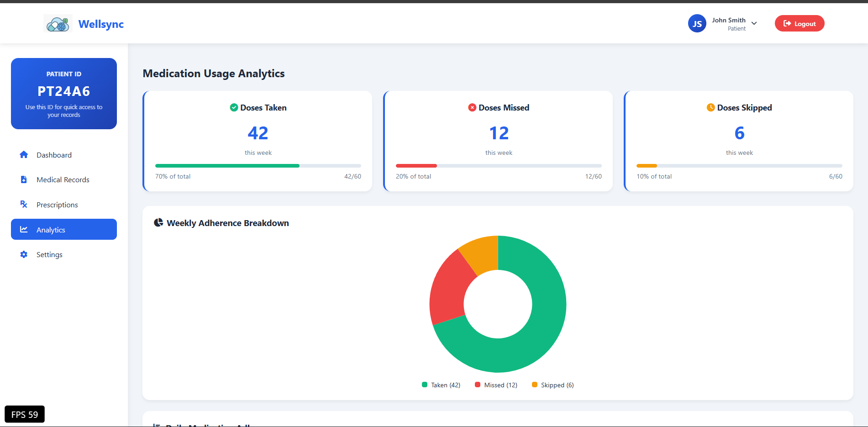Image resolution: width=868 pixels, height=427 pixels.
Task: Click the FPS 59 overlay badge
Action: [25, 414]
